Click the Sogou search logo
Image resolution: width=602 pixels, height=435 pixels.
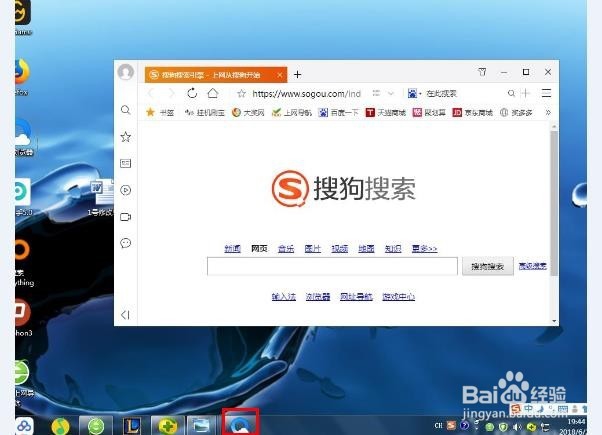tap(344, 189)
